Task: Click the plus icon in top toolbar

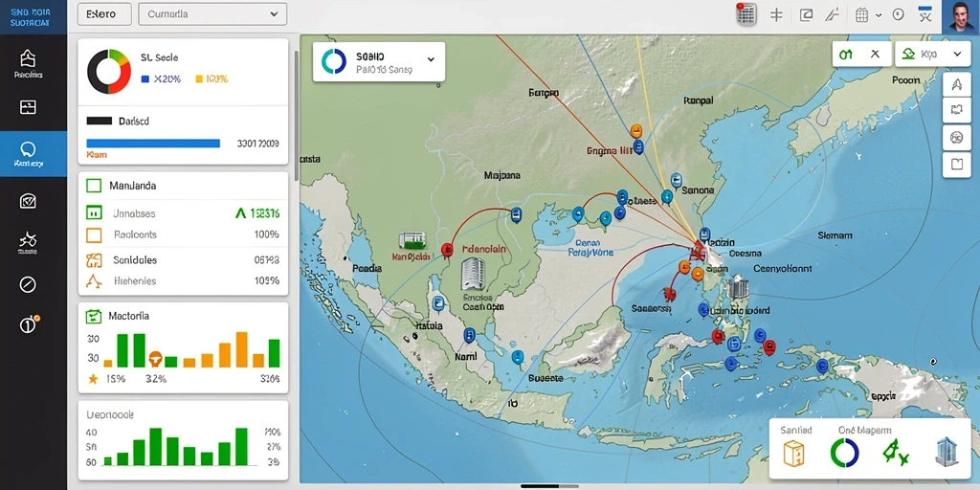Action: (x=776, y=15)
